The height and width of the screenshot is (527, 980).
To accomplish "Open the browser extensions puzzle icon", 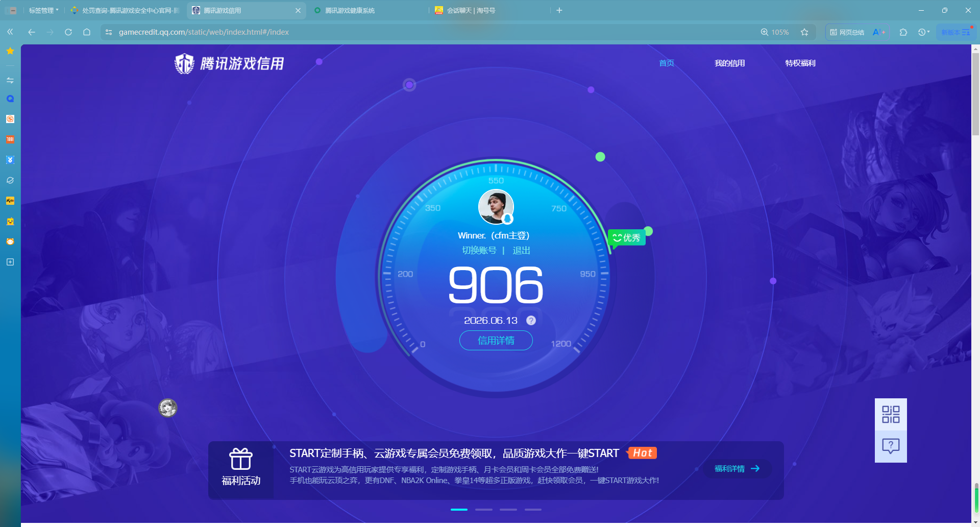I will point(903,32).
